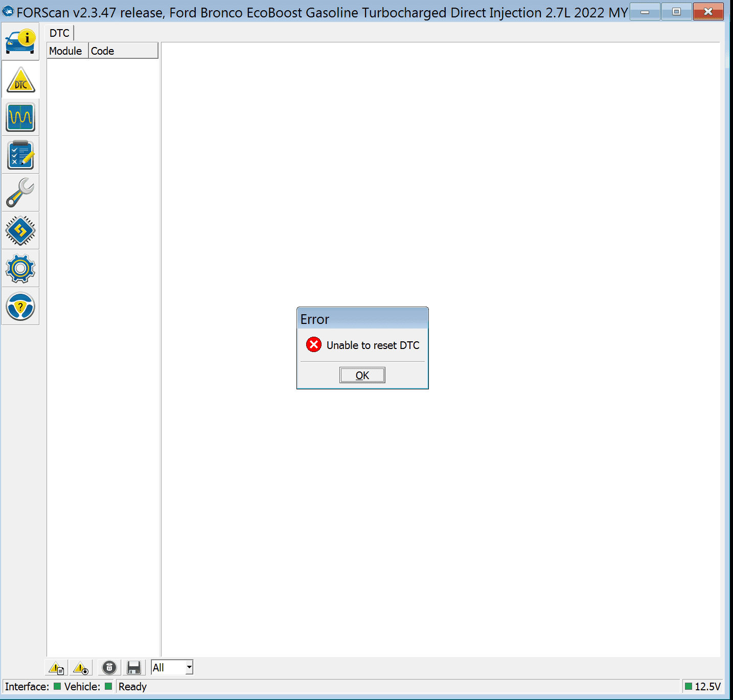Image resolution: width=733 pixels, height=700 pixels.
Task: Open the Vehicle information section
Action: 20,42
